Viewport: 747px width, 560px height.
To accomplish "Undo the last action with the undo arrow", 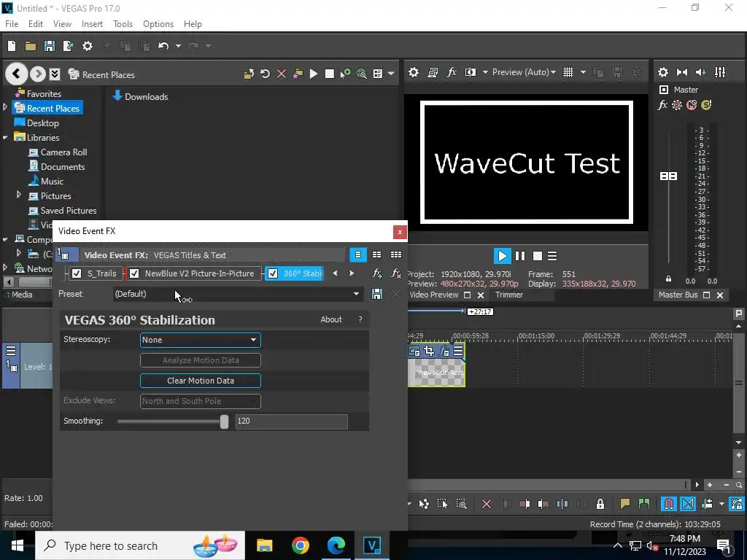I will click(163, 46).
